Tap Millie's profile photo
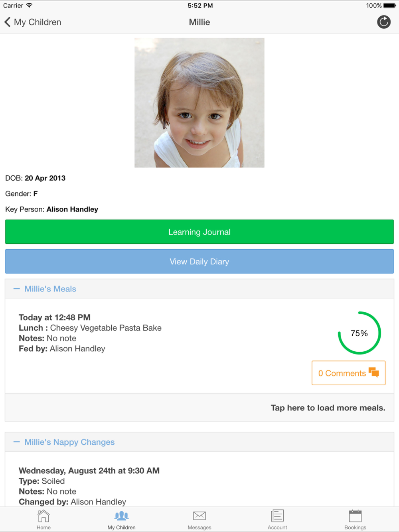This screenshot has height=532, width=399. coord(199,103)
